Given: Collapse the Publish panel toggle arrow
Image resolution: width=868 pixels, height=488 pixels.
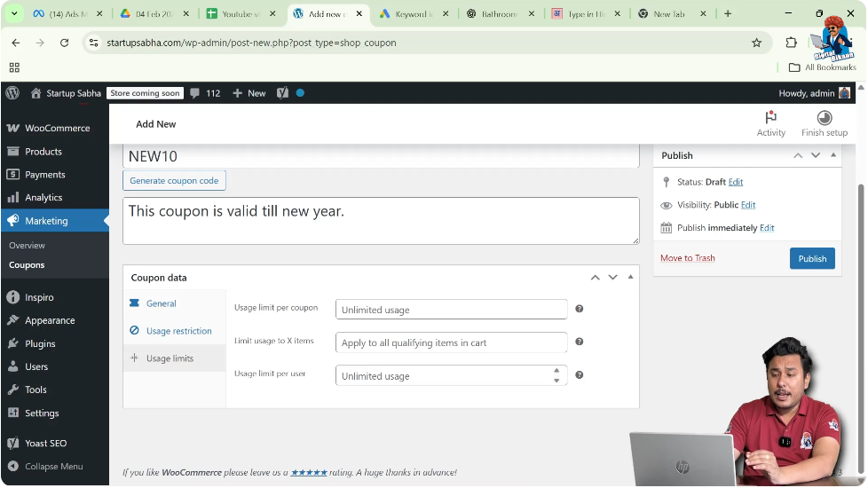Looking at the screenshot, I should click(x=832, y=155).
